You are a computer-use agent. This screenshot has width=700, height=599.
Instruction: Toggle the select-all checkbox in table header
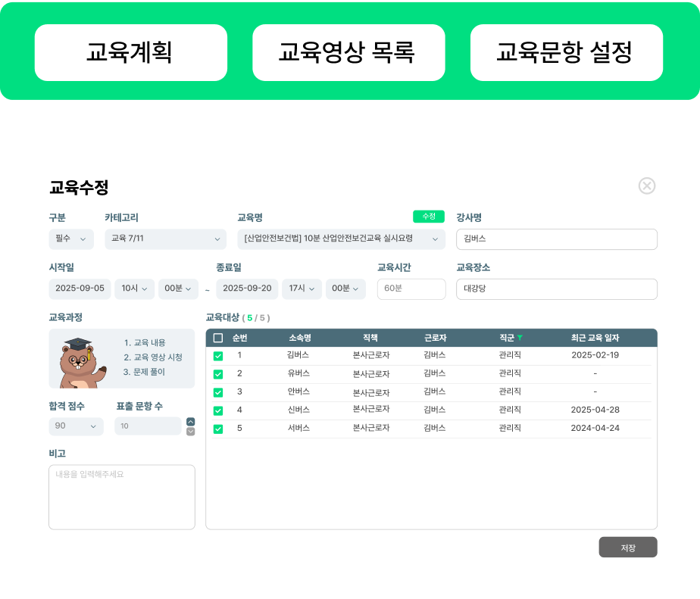(218, 338)
